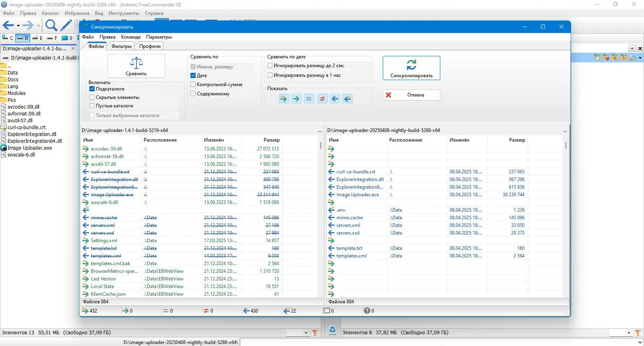Switch to the Профили tab

click(150, 46)
